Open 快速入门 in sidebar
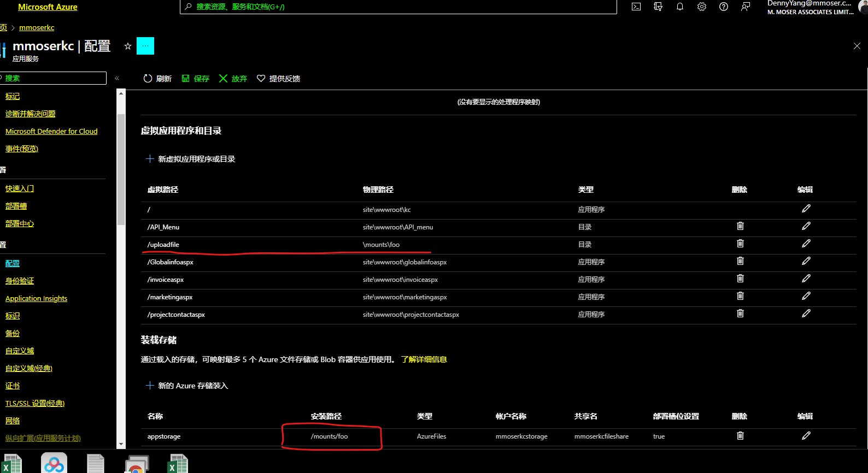The width and height of the screenshot is (868, 473). pyautogui.click(x=20, y=188)
